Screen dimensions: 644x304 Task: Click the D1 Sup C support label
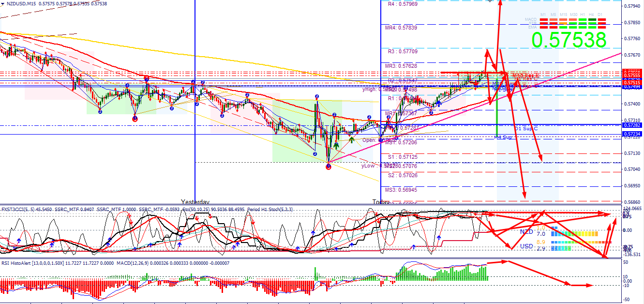click(x=526, y=129)
